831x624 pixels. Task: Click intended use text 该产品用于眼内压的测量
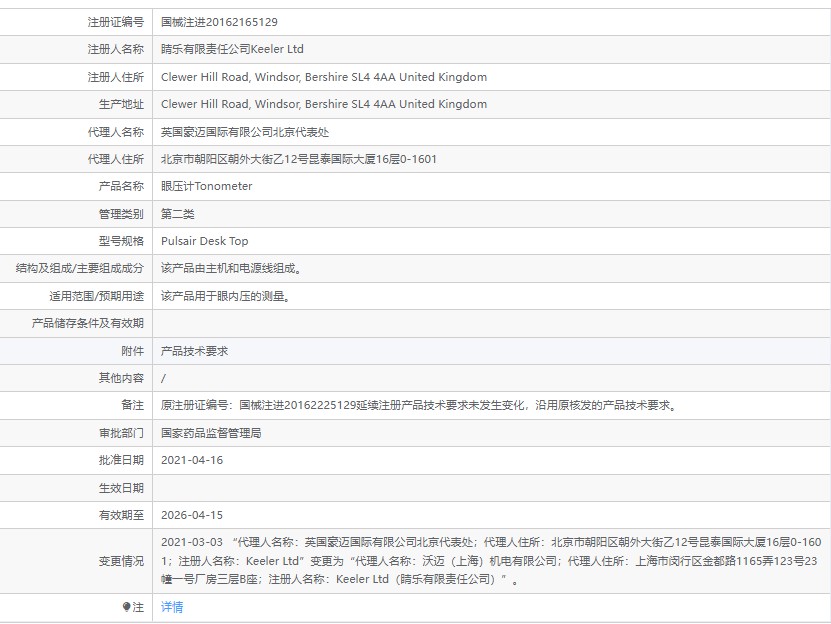(225, 296)
